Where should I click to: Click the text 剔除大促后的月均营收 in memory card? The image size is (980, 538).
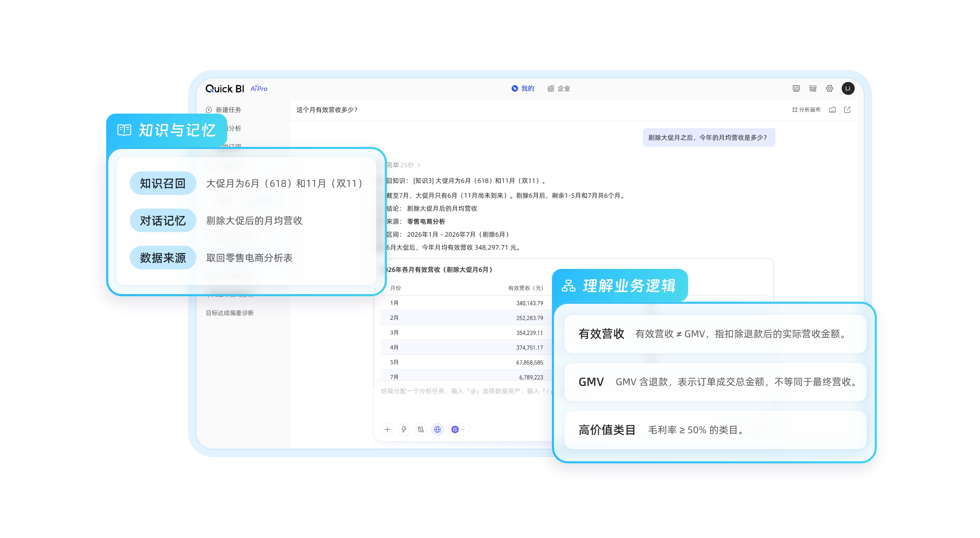(x=254, y=221)
